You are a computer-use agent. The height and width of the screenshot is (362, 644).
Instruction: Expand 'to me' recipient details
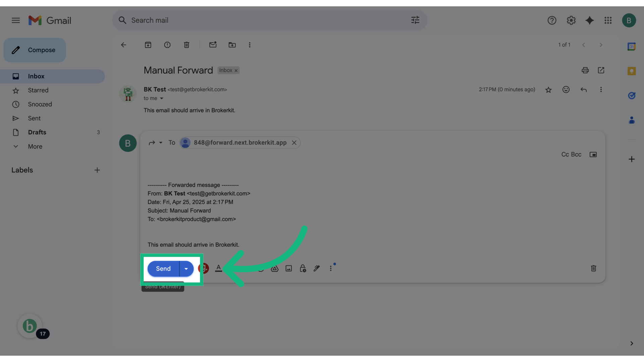tap(162, 99)
